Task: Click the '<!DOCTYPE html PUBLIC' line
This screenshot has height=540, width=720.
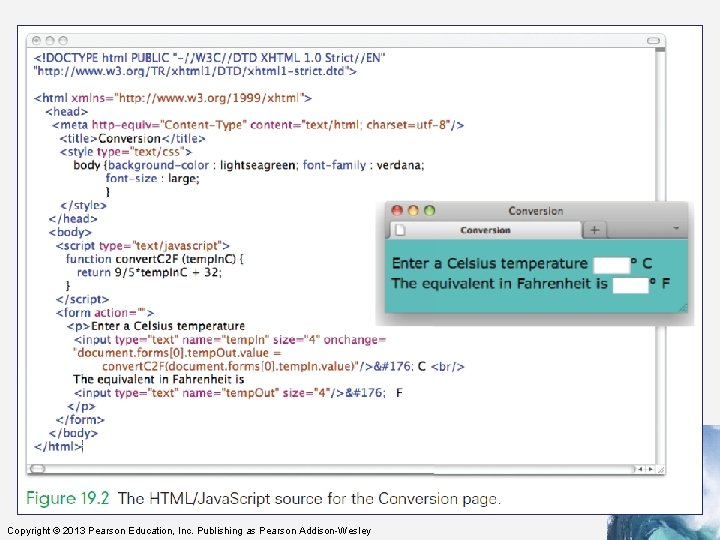Action: click(209, 58)
